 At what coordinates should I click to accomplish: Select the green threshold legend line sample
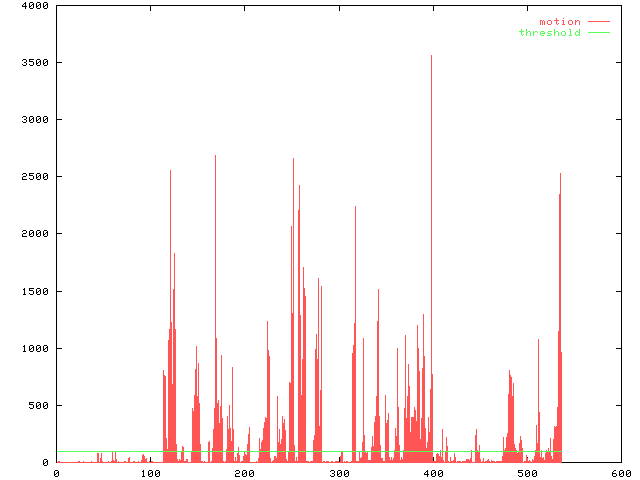(598, 33)
